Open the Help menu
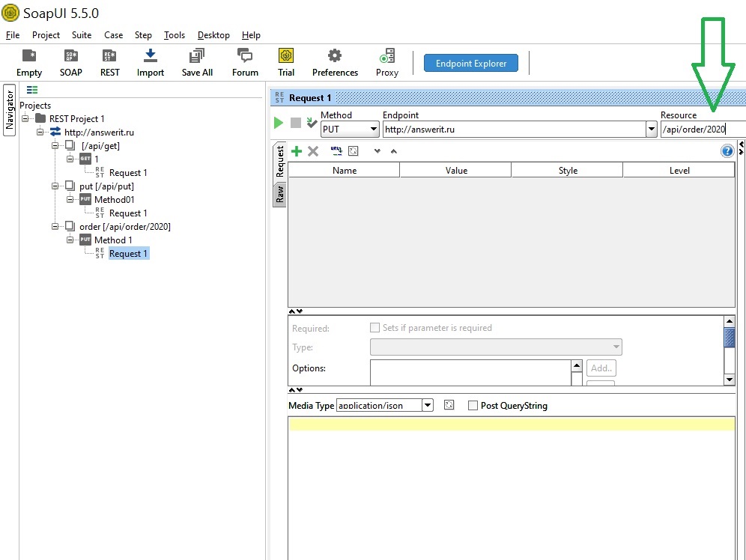 click(251, 35)
